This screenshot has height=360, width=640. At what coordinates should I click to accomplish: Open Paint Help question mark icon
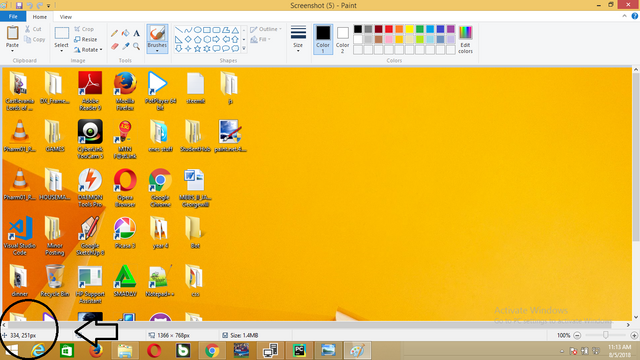635,16
